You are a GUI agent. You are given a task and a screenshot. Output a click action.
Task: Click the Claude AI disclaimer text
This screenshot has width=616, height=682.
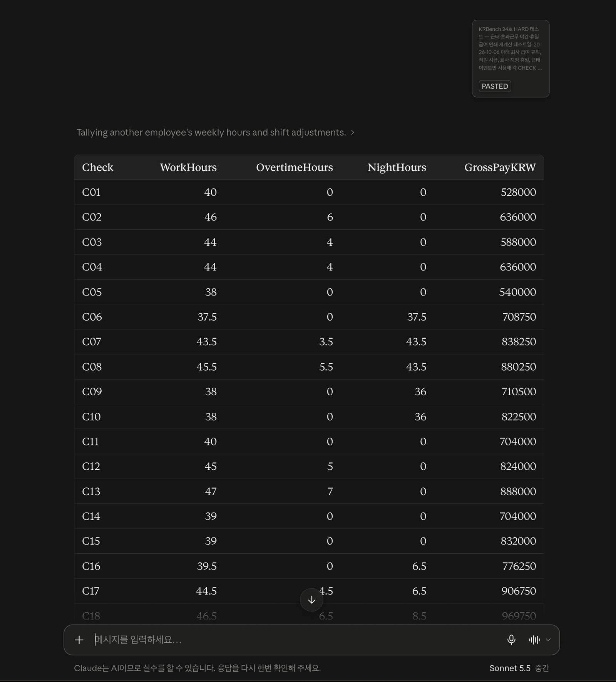click(x=198, y=668)
